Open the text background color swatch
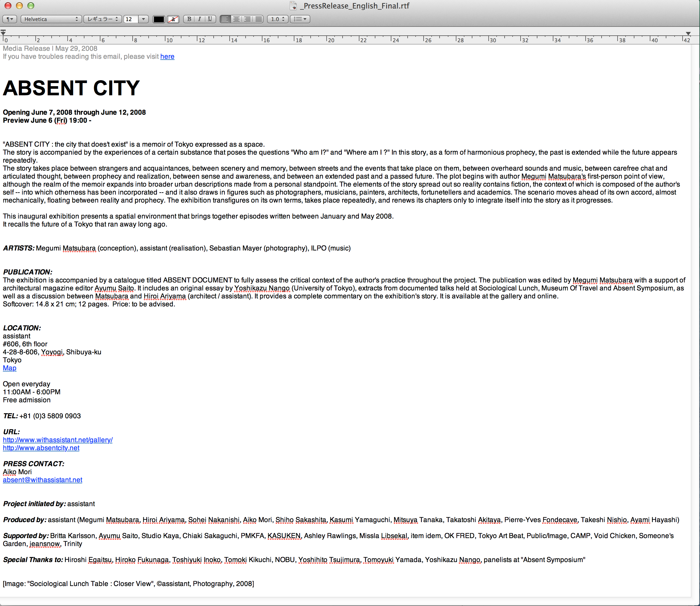 [173, 19]
